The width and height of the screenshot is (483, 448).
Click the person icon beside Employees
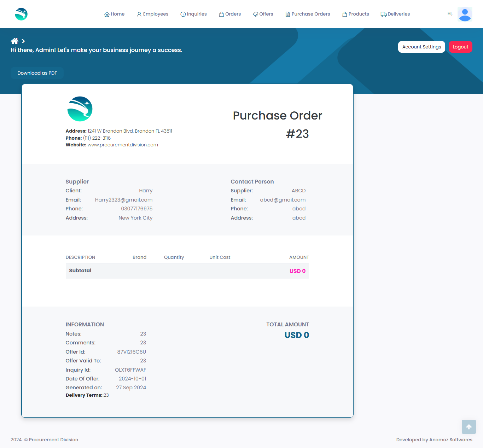139,14
